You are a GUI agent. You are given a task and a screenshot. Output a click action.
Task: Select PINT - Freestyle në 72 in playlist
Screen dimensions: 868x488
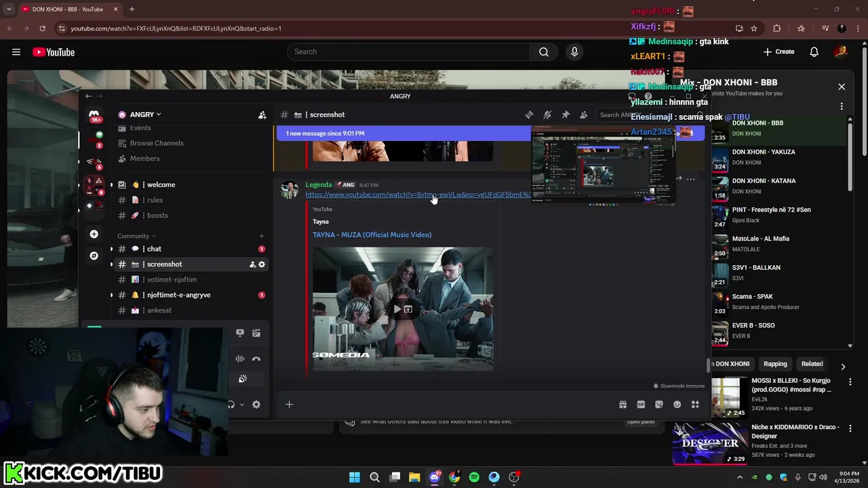780,215
